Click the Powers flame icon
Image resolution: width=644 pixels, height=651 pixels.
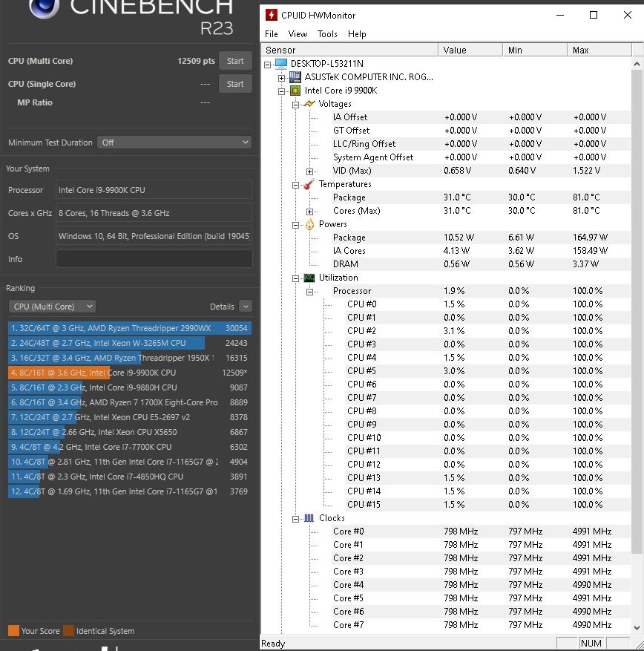tap(309, 225)
